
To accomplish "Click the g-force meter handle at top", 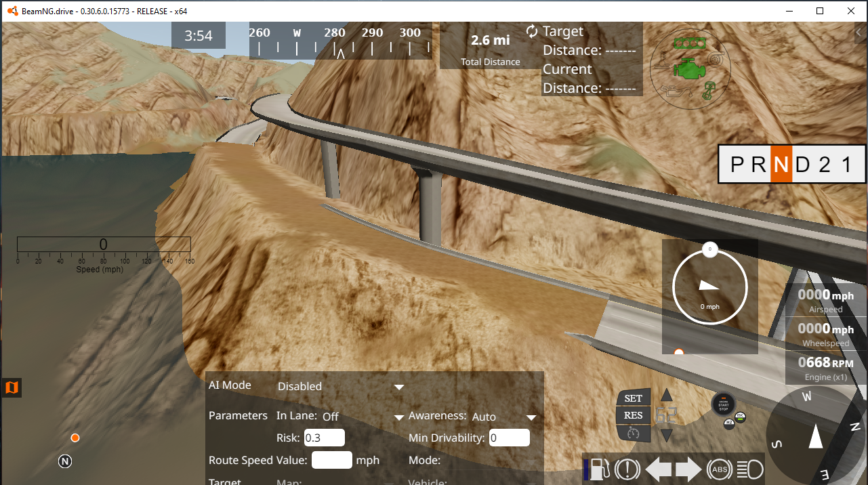I will pos(709,249).
